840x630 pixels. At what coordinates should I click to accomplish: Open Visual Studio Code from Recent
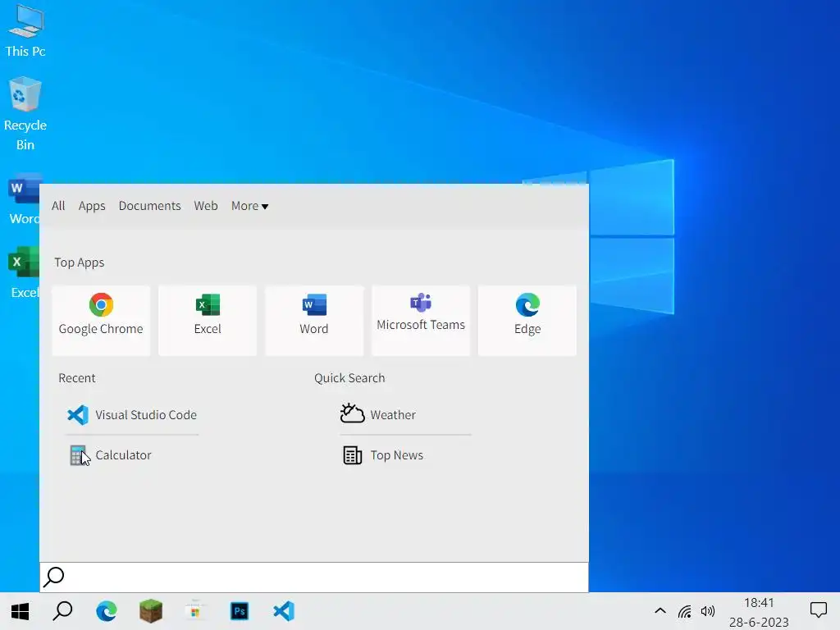132,414
